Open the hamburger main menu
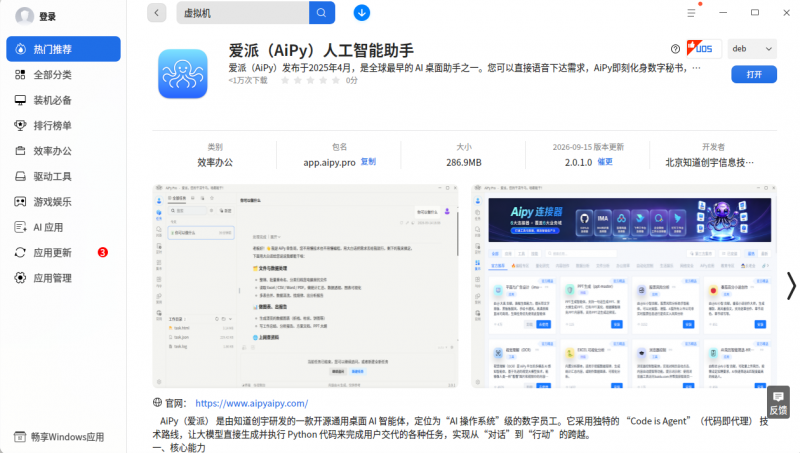This screenshot has width=800, height=453. click(691, 13)
